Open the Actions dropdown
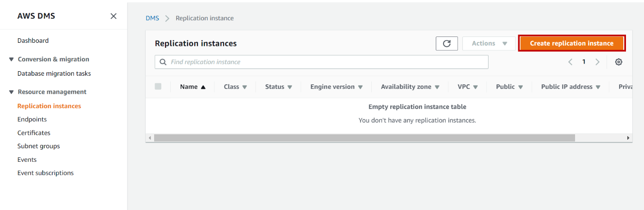The width and height of the screenshot is (644, 210). [489, 43]
